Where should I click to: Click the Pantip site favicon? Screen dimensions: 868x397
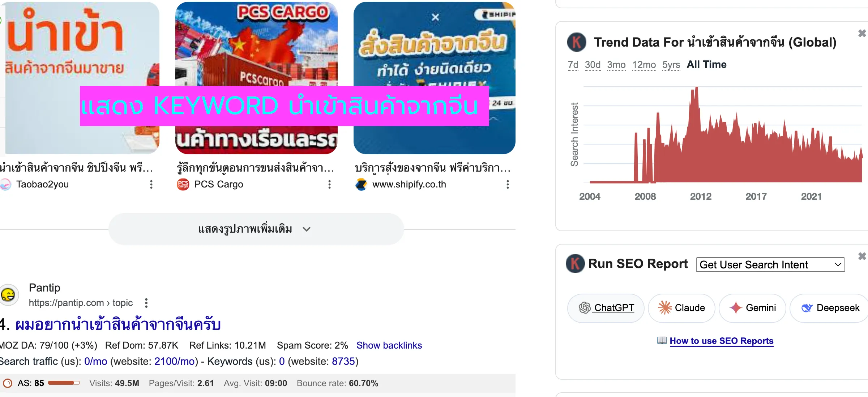click(9, 294)
